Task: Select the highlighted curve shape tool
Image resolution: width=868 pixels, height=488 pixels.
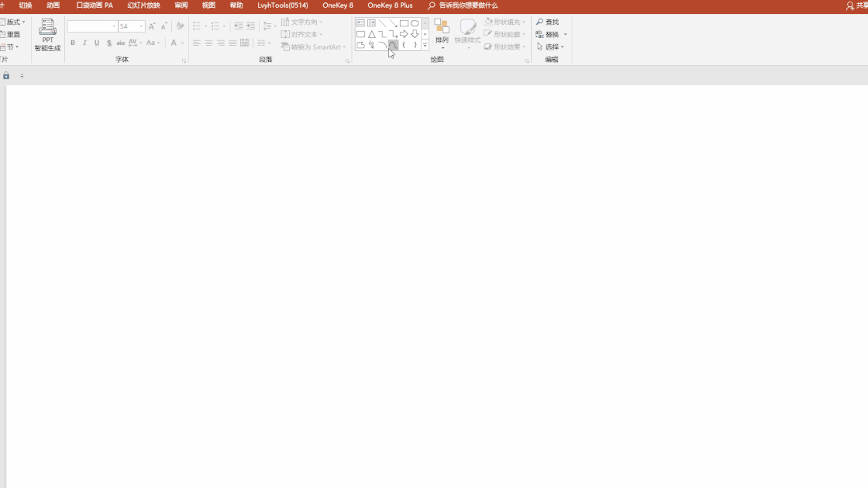Action: [393, 45]
